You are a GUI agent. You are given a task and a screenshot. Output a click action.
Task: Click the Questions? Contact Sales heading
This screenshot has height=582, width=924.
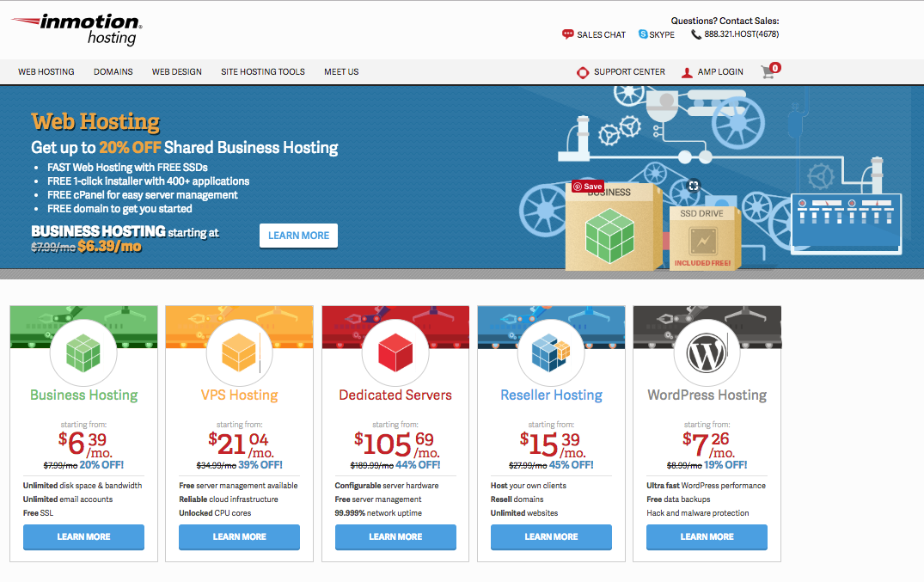(725, 21)
